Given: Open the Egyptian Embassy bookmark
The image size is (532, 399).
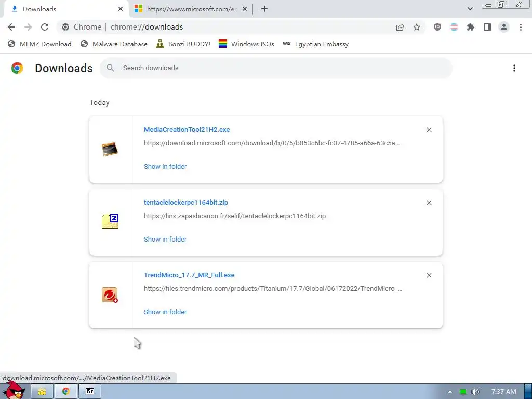Looking at the screenshot, I should point(315,44).
